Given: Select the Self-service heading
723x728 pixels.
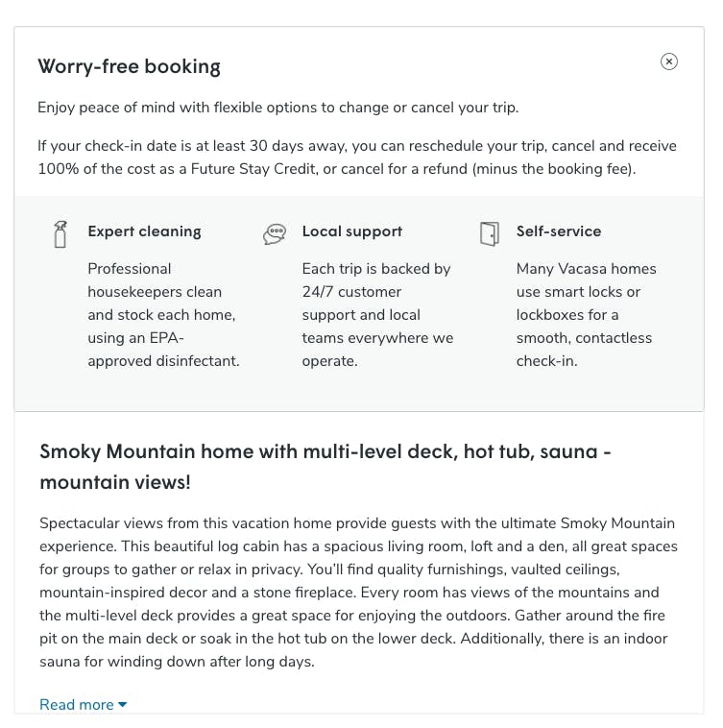Looking at the screenshot, I should pos(559,231).
